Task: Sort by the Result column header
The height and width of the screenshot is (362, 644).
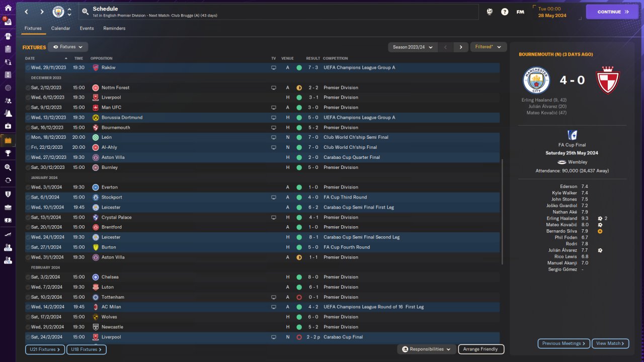Action: pyautogui.click(x=313, y=58)
